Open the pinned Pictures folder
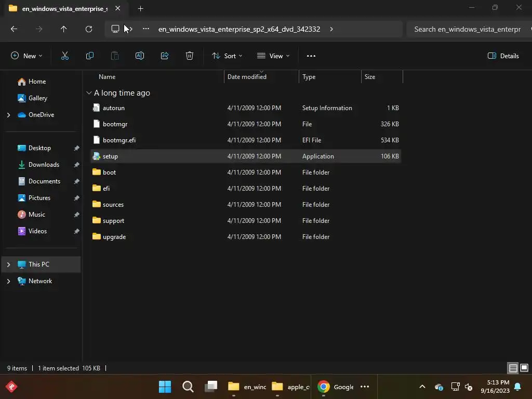The width and height of the screenshot is (532, 399). pyautogui.click(x=39, y=198)
